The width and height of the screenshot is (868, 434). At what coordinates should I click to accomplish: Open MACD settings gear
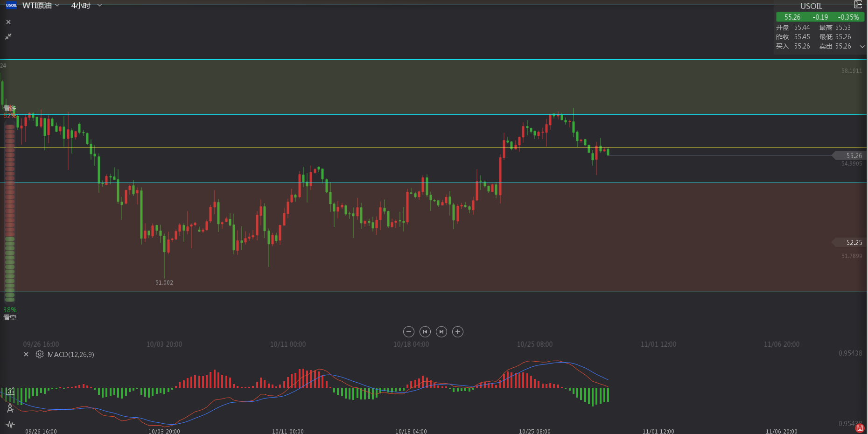pyautogui.click(x=40, y=355)
